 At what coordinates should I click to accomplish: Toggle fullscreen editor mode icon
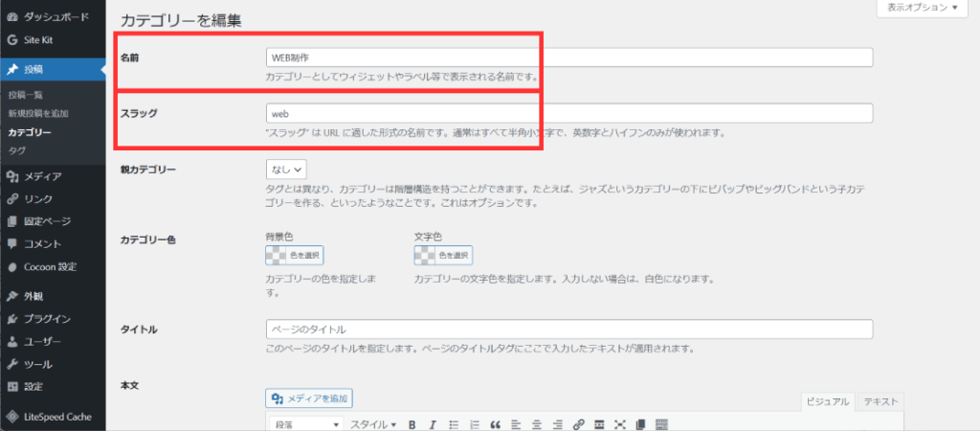click(x=619, y=424)
